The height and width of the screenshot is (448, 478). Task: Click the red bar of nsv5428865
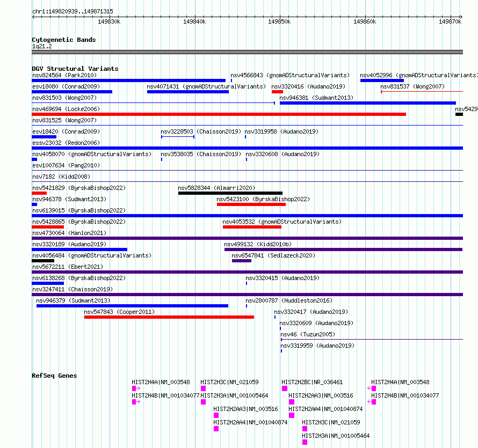pyautogui.click(x=48, y=227)
